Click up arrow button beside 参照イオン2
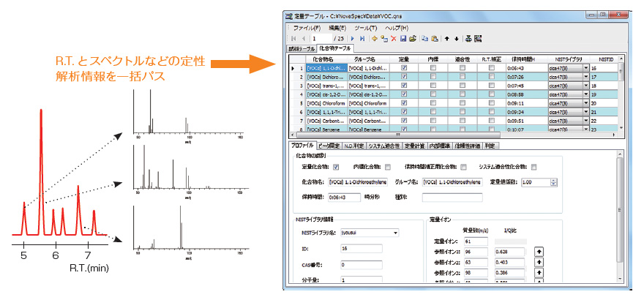 (x=539, y=260)
